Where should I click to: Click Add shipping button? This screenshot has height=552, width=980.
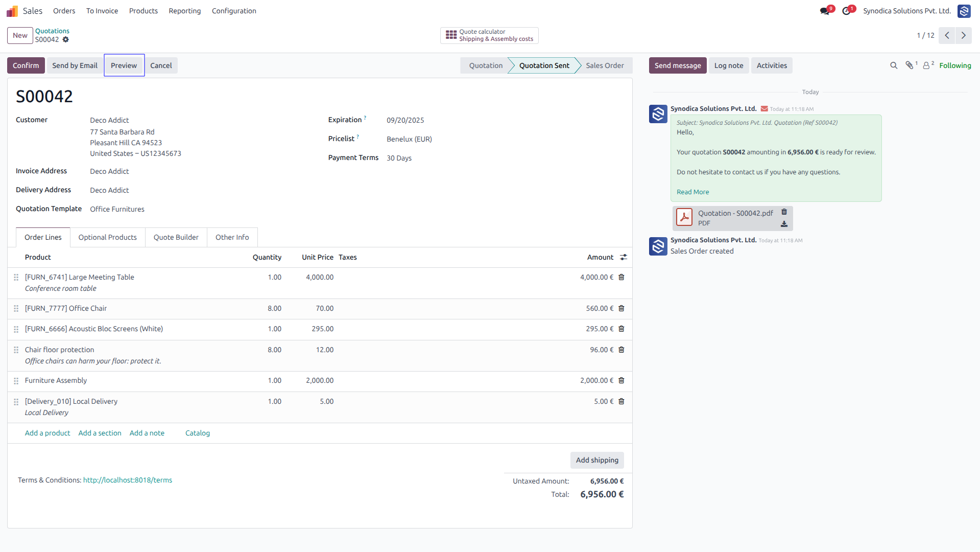(x=597, y=460)
